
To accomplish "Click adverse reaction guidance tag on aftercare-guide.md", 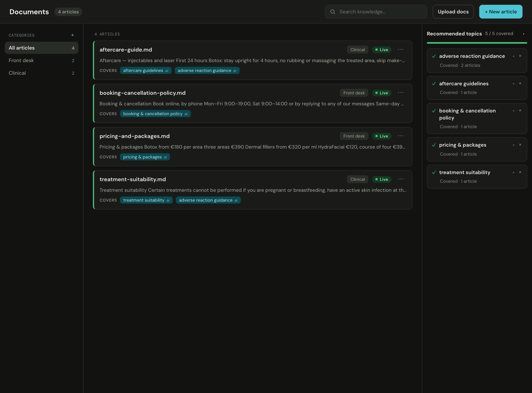I will click(x=207, y=70).
